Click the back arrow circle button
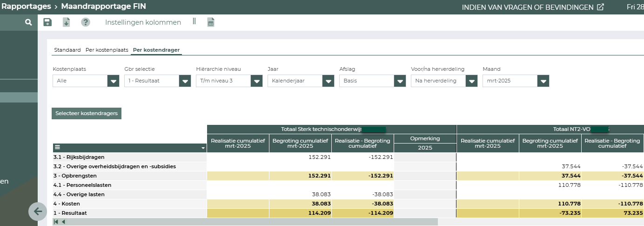Image resolution: width=644 pixels, height=226 pixels. point(38,211)
